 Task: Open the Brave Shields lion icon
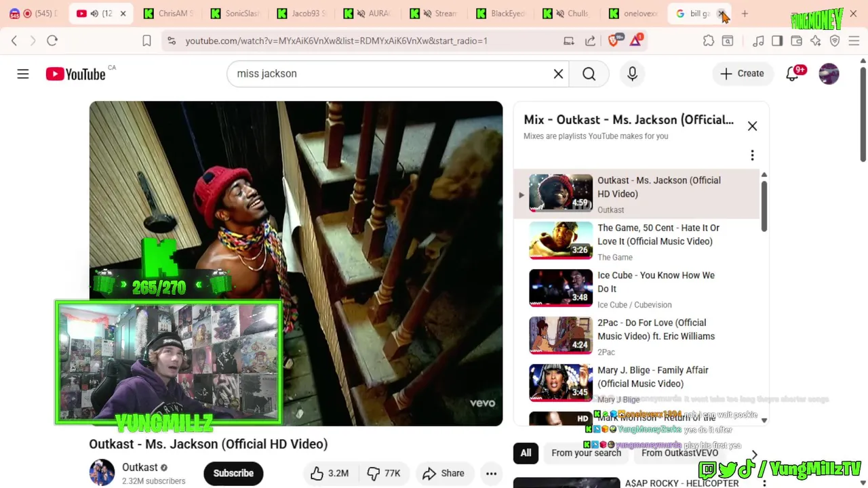coord(614,41)
